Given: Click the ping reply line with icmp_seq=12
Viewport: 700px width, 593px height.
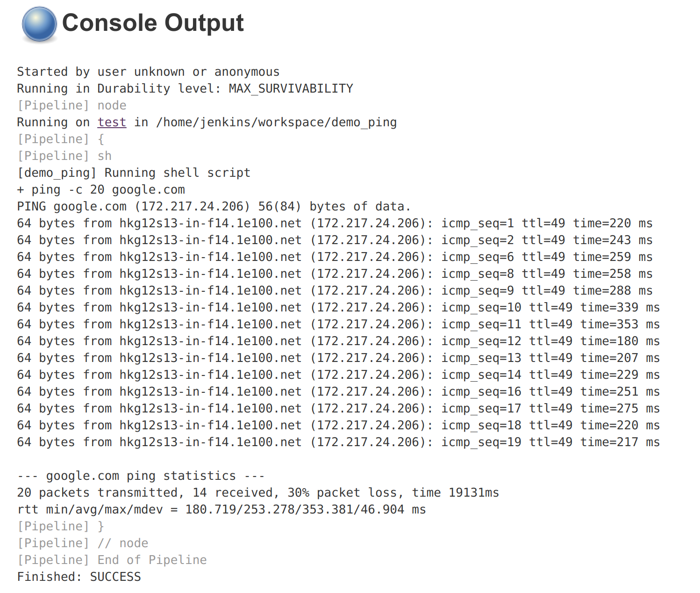Looking at the screenshot, I should [x=338, y=341].
